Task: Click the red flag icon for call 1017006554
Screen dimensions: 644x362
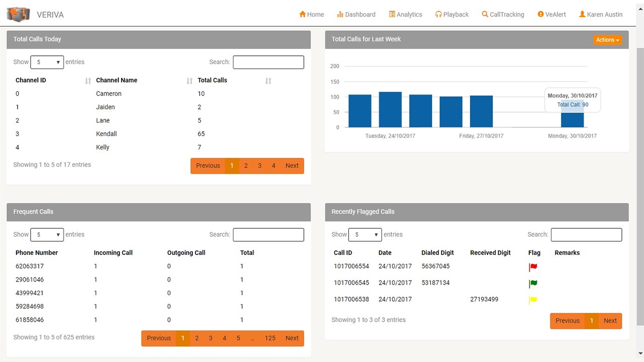Action: tap(533, 267)
